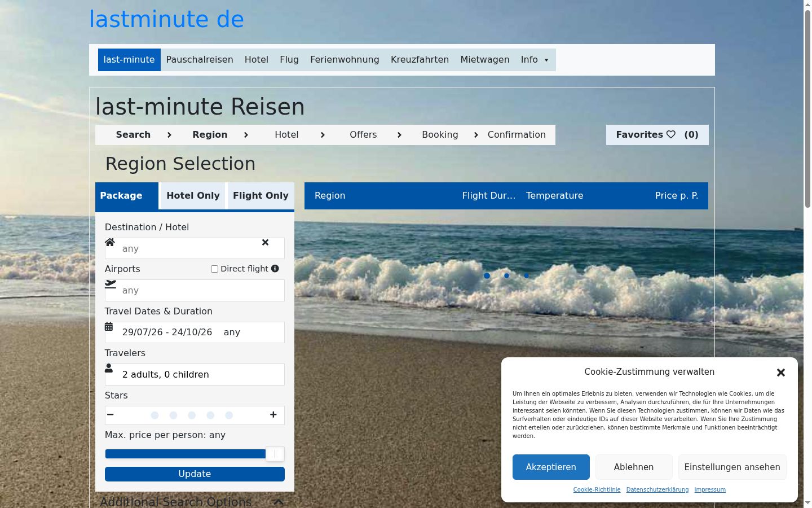The image size is (812, 508).
Task: Focus the Airports input field
Action: 195,291
